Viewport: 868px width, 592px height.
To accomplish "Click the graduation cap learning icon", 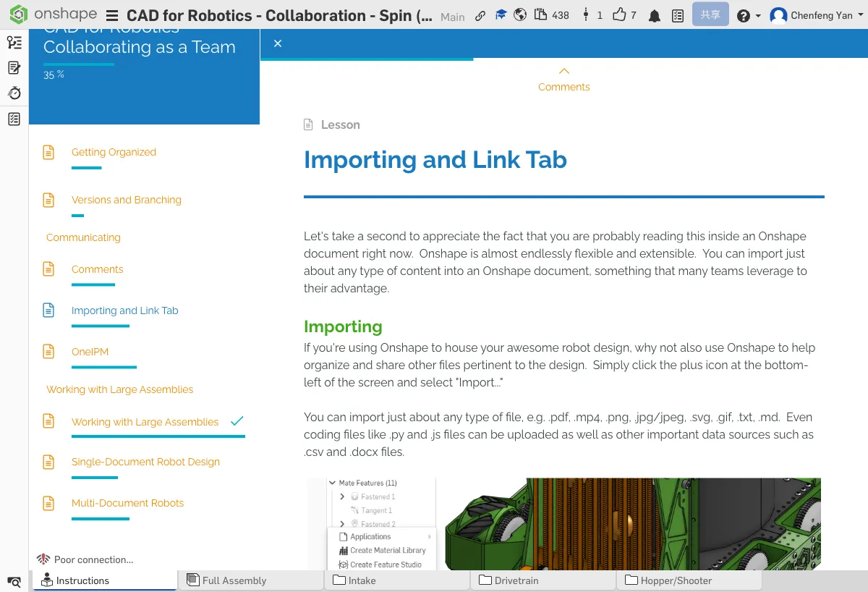I will [501, 15].
